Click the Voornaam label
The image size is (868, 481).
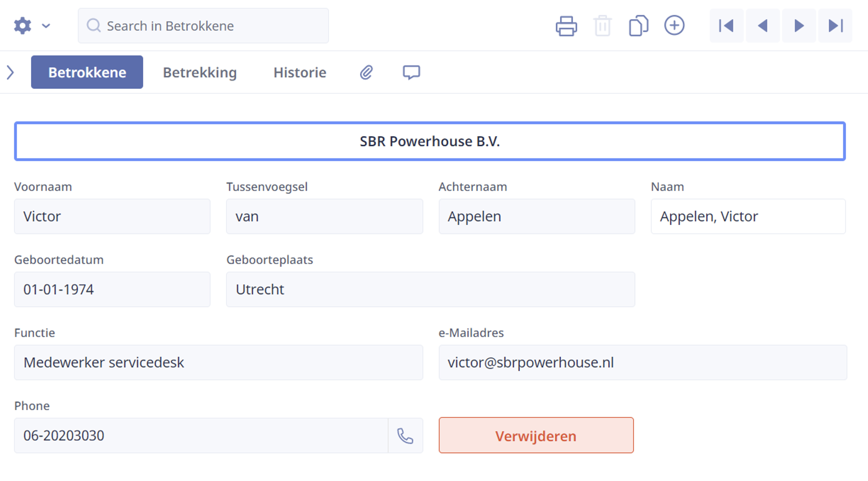(43, 187)
